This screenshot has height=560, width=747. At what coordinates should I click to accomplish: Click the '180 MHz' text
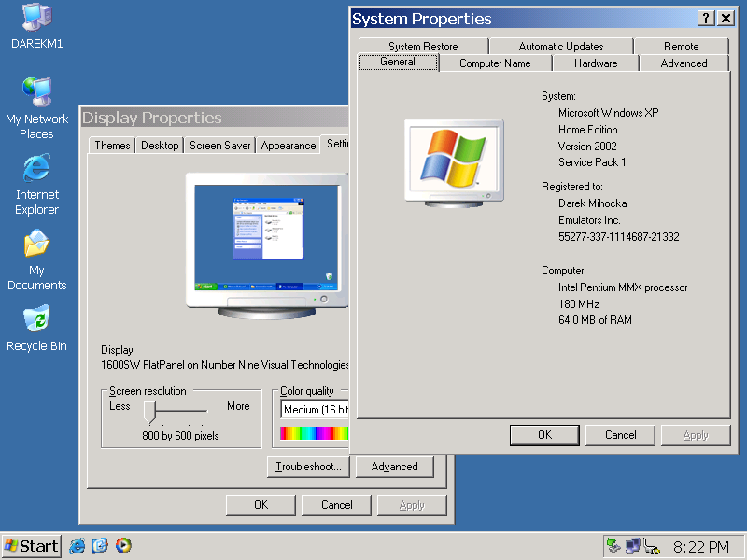[579, 304]
